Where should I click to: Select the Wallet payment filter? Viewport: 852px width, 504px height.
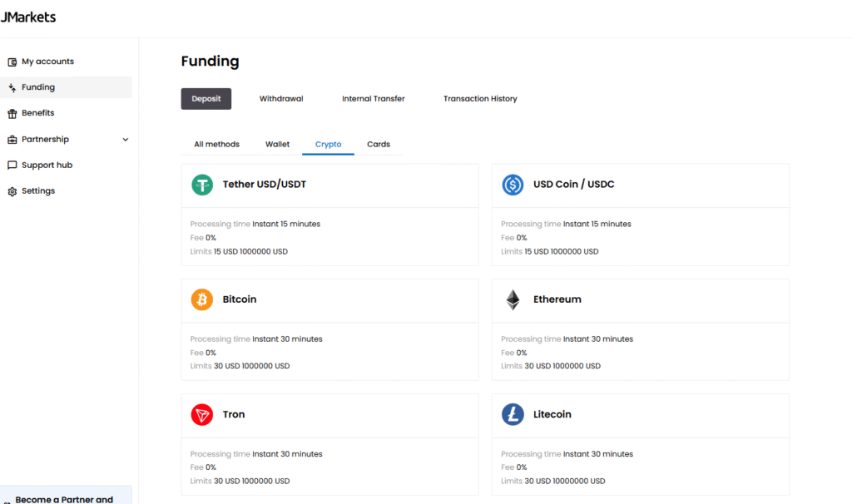(277, 145)
